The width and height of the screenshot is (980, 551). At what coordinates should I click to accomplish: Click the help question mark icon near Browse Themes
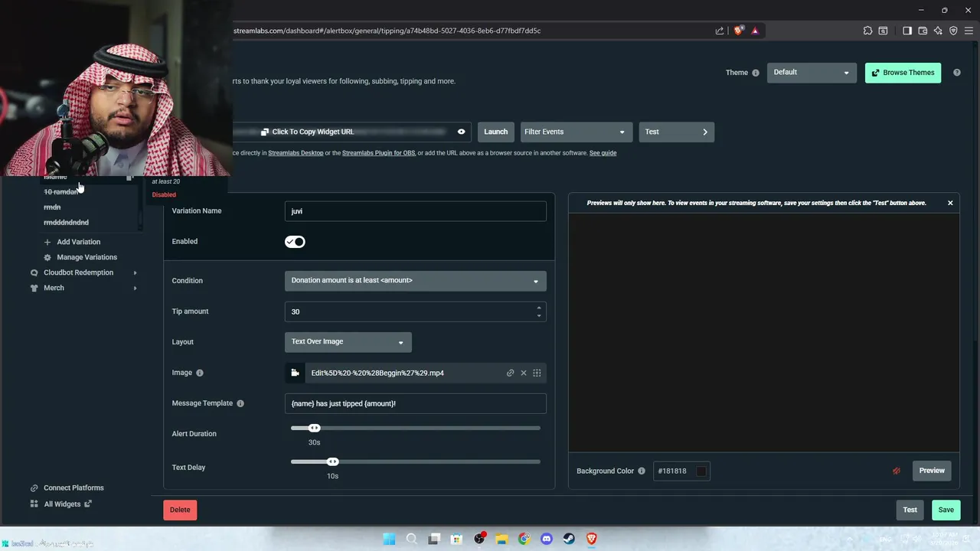click(957, 73)
